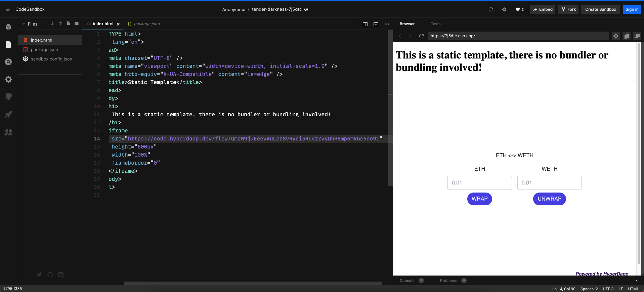Click the Sign in button
This screenshot has width=644, height=292.
[632, 9]
